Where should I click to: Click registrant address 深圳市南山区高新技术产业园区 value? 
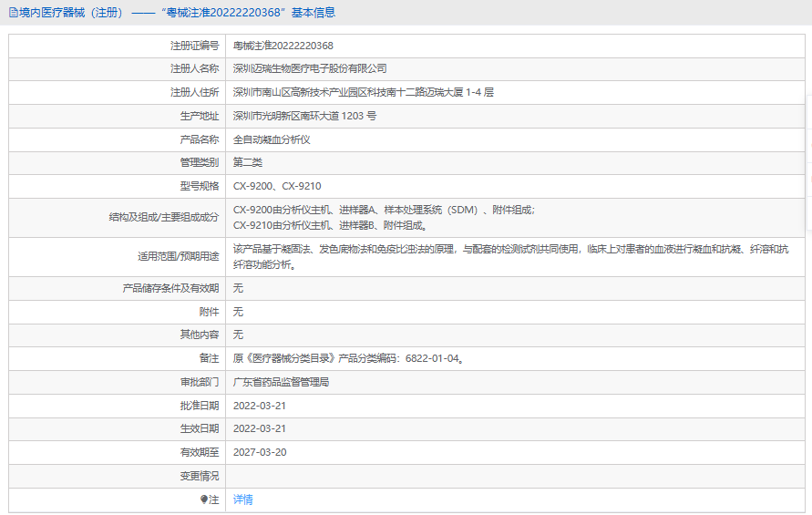pyautogui.click(x=363, y=92)
